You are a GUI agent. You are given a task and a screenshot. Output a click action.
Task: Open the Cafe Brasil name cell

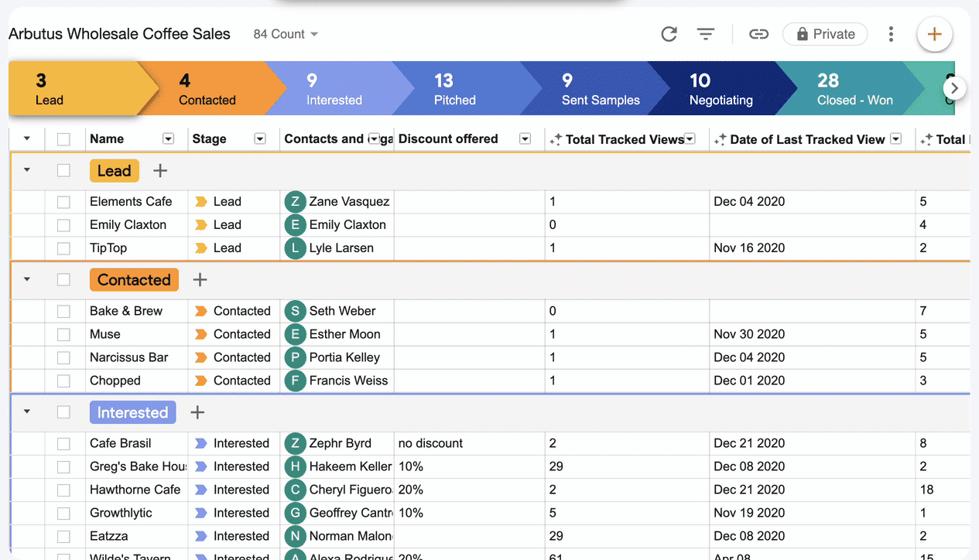[x=120, y=443]
